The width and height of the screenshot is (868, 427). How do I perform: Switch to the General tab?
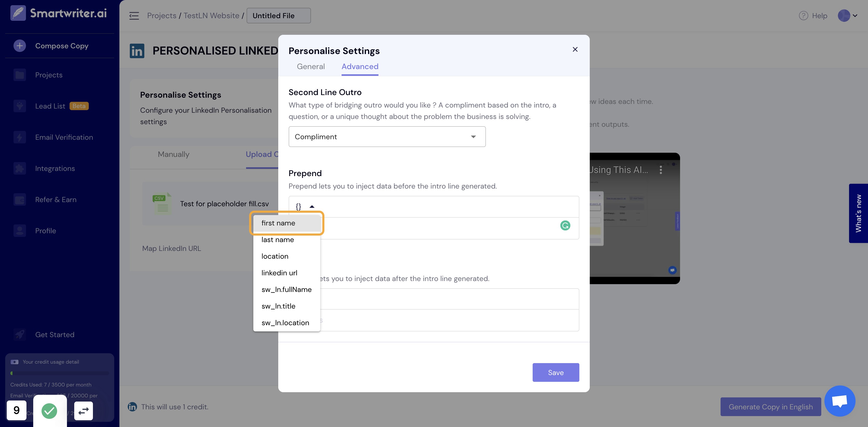[311, 66]
